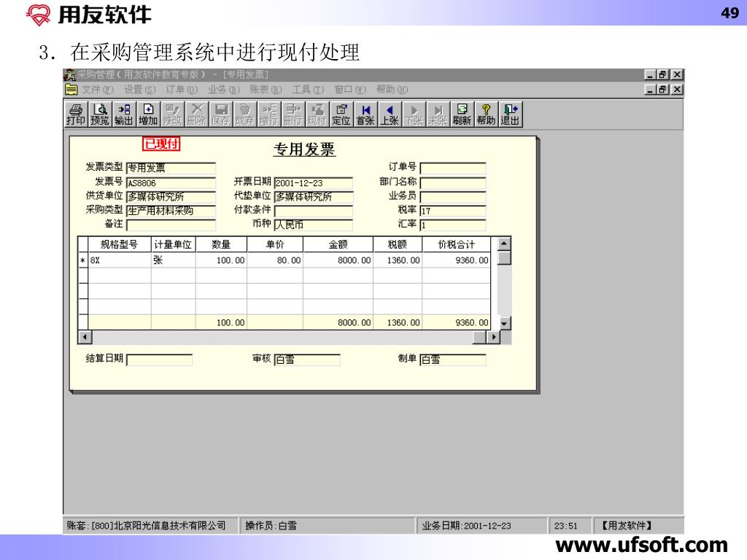Image resolution: width=747 pixels, height=560 pixels.
Task: Open the 订单 menu
Action: pos(182,90)
